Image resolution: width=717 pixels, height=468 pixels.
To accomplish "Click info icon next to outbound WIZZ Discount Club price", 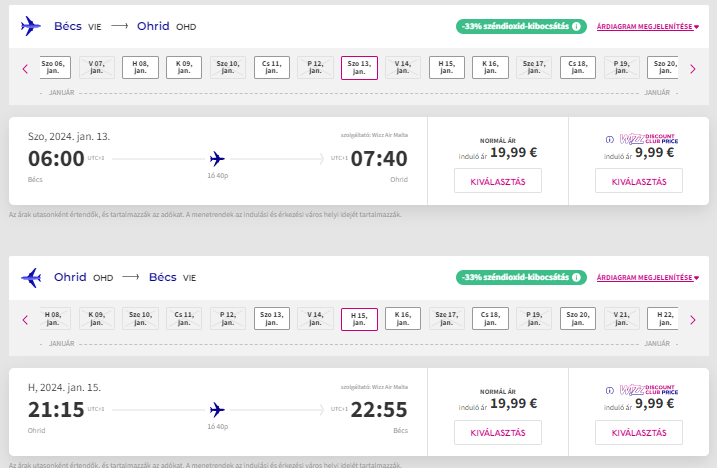I will (x=610, y=139).
